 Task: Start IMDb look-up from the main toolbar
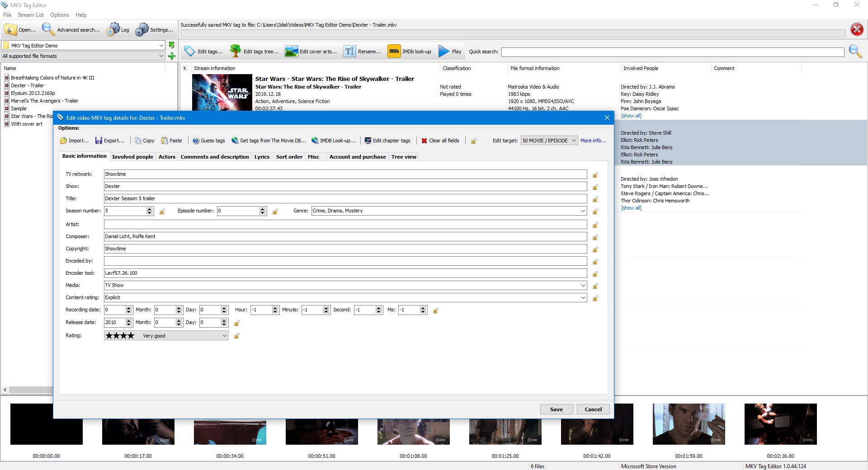[410, 52]
